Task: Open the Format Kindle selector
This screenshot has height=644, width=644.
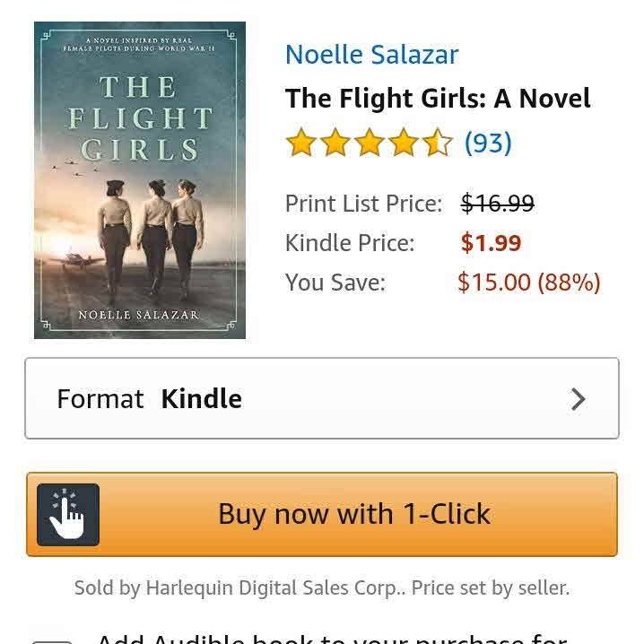Action: 321,399
